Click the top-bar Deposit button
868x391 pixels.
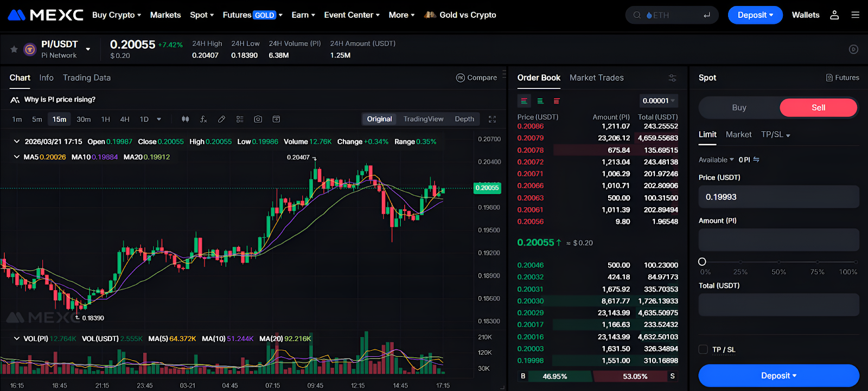755,15
